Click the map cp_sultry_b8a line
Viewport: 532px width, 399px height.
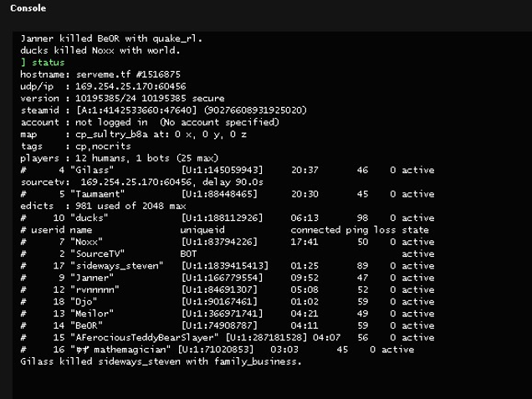coord(136,134)
